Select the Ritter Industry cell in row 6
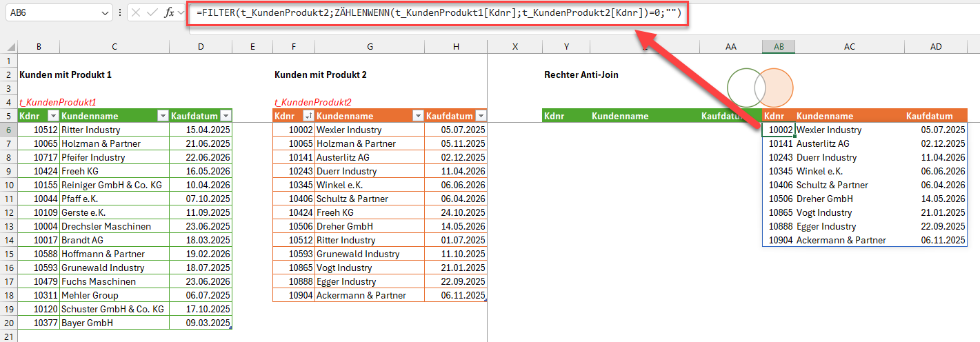The image size is (980, 342). (x=114, y=130)
